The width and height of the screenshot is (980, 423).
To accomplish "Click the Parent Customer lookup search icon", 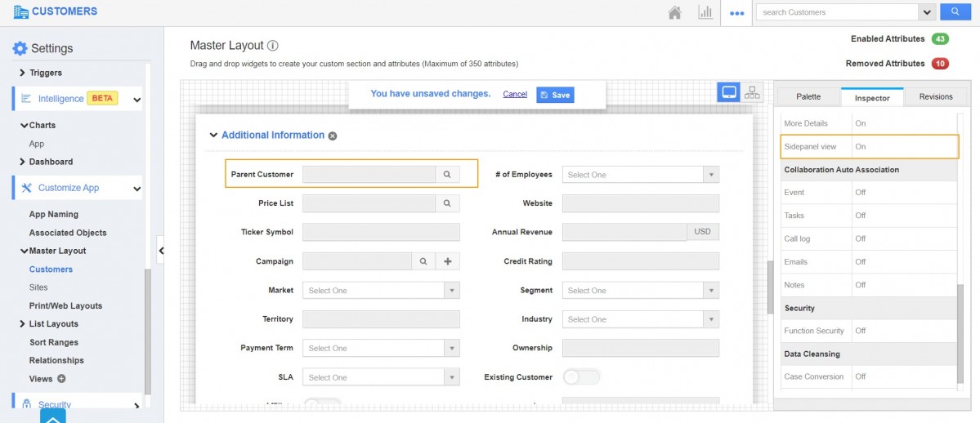I will [447, 174].
